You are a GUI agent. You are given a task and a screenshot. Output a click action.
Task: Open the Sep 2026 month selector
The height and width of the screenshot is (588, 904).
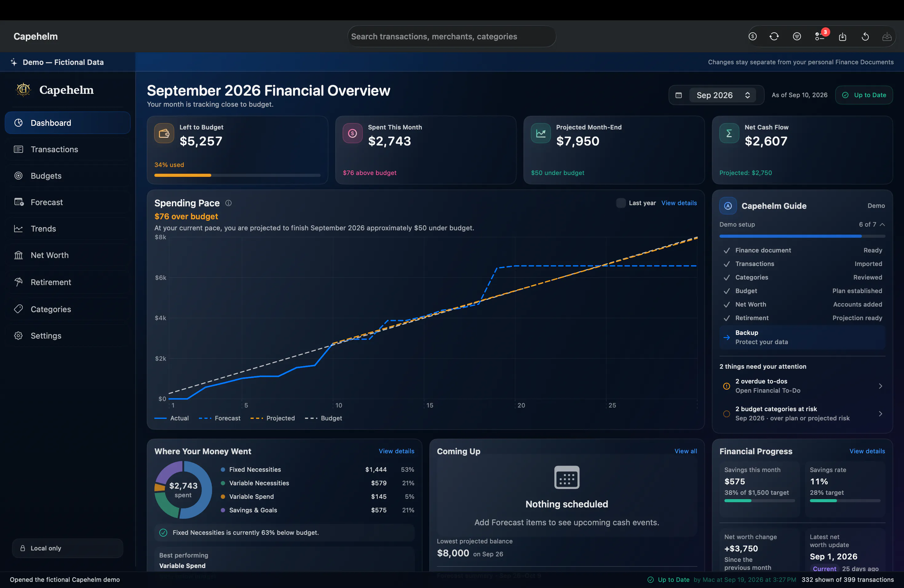[x=723, y=95]
